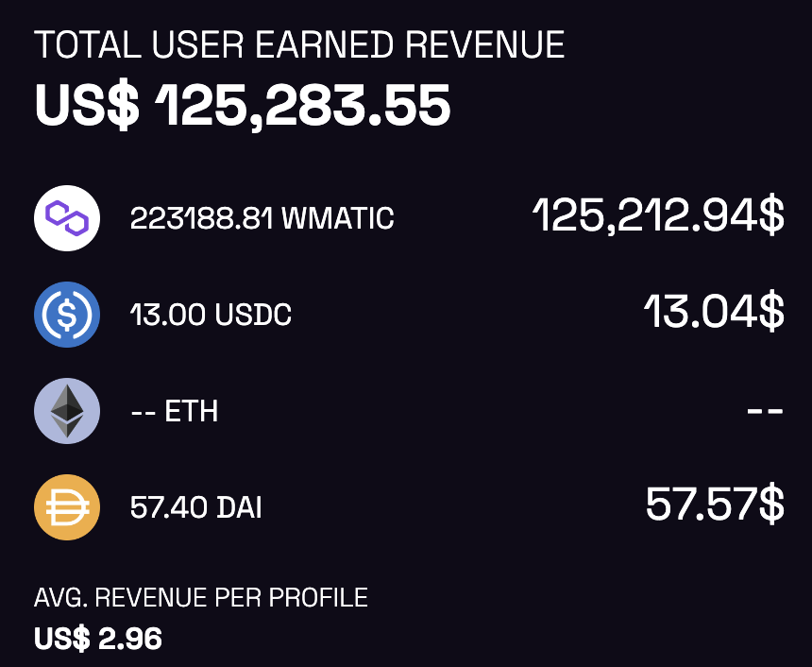Click the blue USDC coin icon
This screenshot has height=667, width=812.
point(67,315)
